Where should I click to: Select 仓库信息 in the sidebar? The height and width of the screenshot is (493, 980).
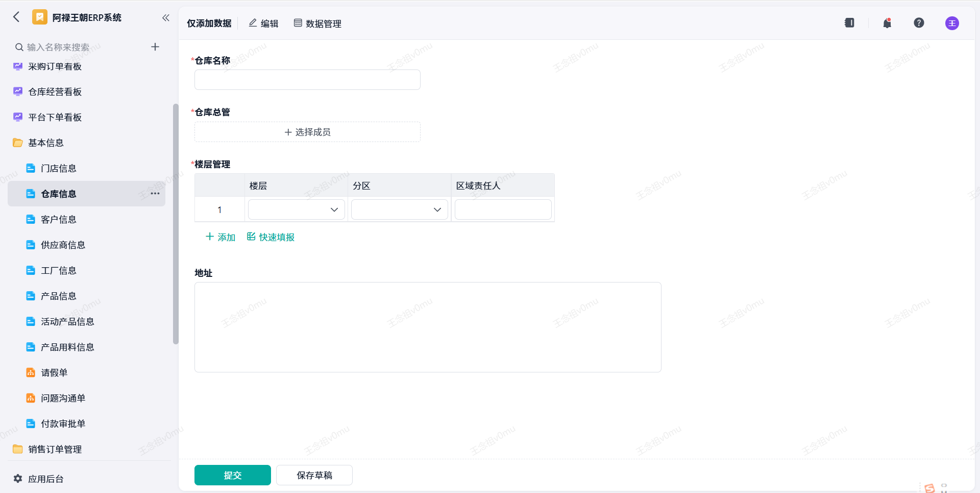pyautogui.click(x=86, y=194)
